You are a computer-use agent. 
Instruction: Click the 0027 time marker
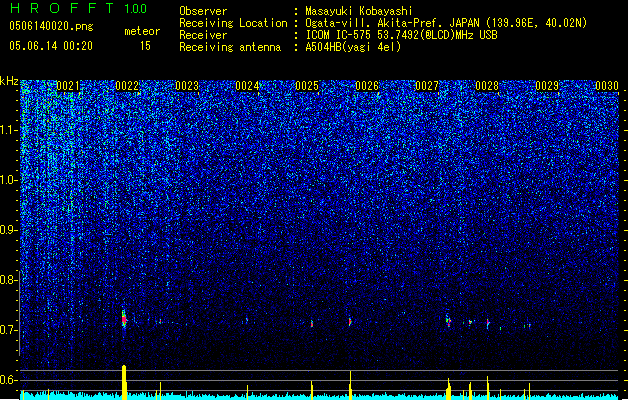point(427,86)
